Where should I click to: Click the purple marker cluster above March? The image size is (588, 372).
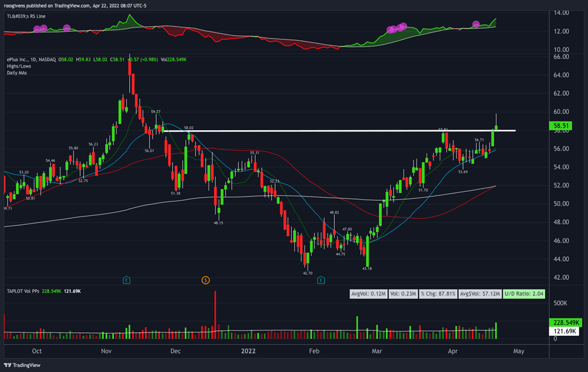tap(396, 27)
